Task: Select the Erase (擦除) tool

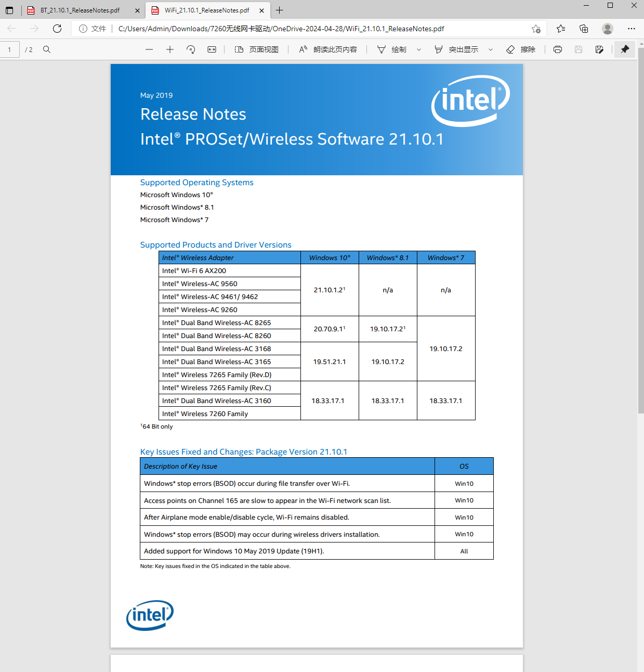Action: tap(521, 49)
